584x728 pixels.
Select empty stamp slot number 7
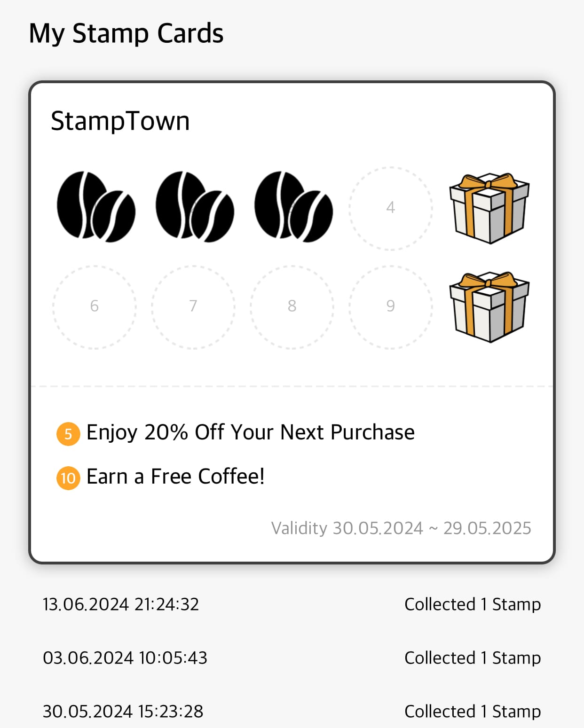[193, 306]
